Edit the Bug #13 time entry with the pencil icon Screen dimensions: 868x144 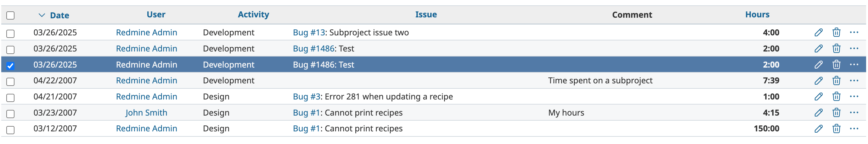pos(818,33)
